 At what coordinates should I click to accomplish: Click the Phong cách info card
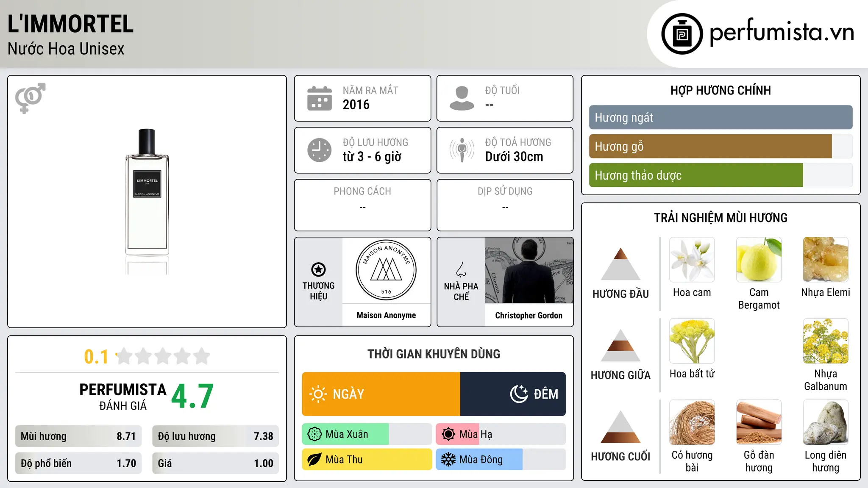click(x=362, y=205)
